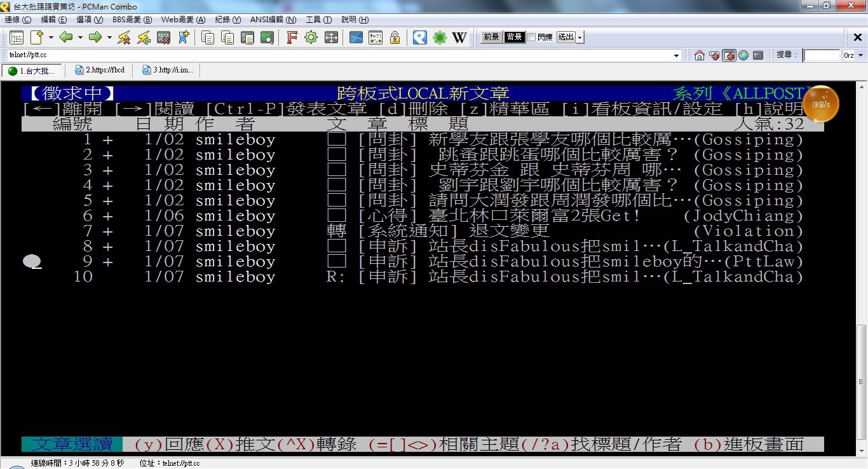This screenshot has width=868, height=469.
Task: Click the add bookmark star icon
Action: 183,37
